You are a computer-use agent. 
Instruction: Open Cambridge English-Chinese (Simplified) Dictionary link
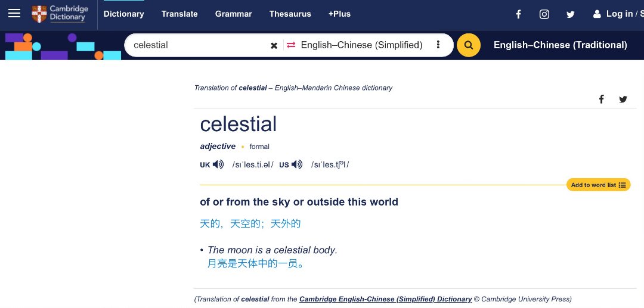click(386, 299)
